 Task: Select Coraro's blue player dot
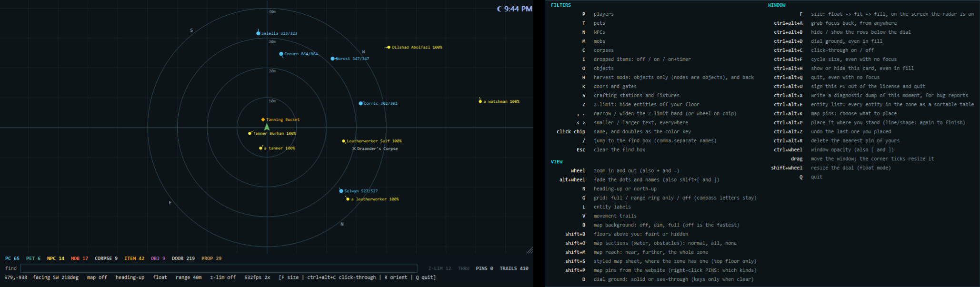281,54
